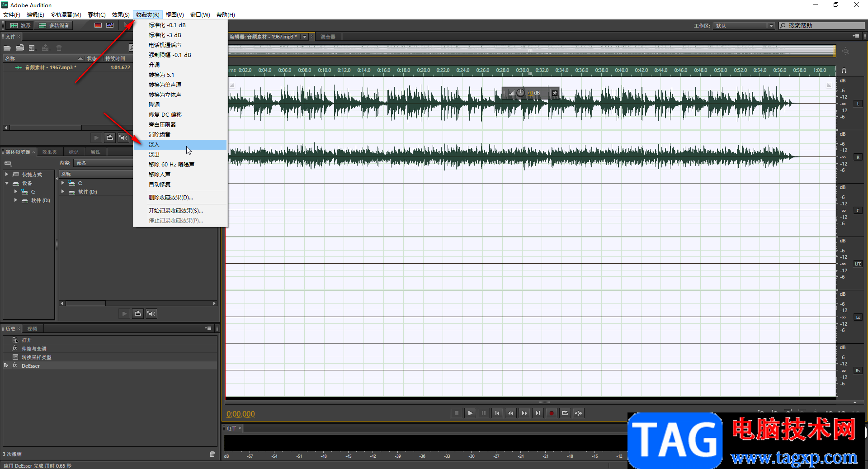Toggle Loop Playback in transport bar
Screen dimensions: 868x469
point(565,413)
